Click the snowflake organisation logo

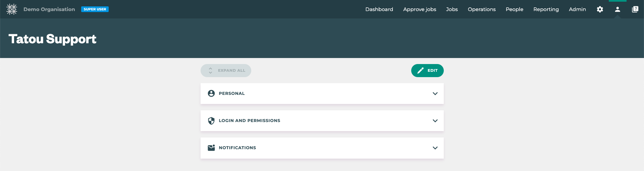(x=12, y=9)
